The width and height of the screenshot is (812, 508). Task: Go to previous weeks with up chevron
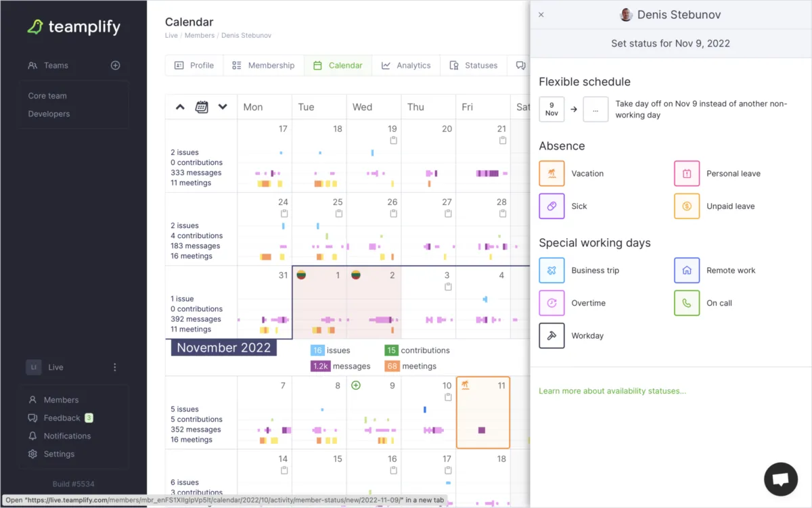coord(180,107)
